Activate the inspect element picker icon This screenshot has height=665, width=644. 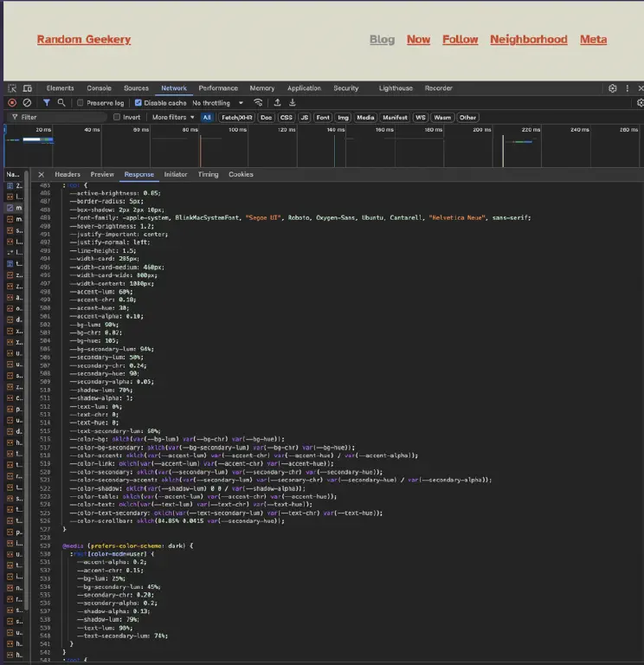point(12,88)
